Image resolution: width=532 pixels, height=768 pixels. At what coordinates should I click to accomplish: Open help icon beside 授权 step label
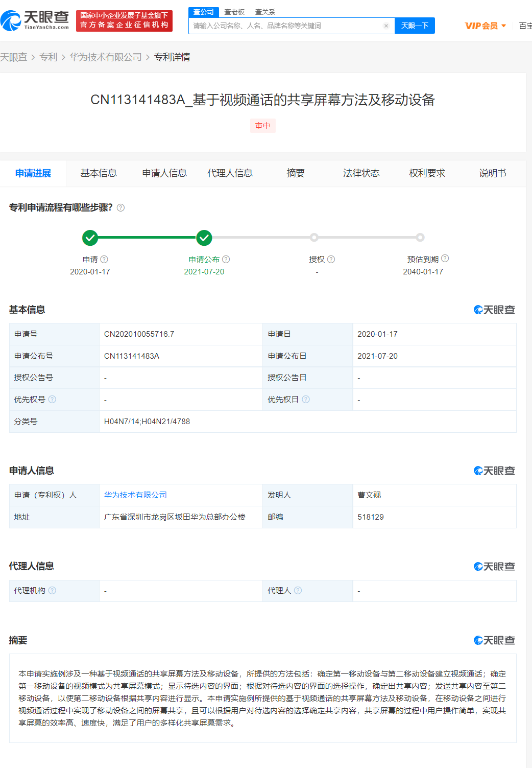(x=331, y=259)
